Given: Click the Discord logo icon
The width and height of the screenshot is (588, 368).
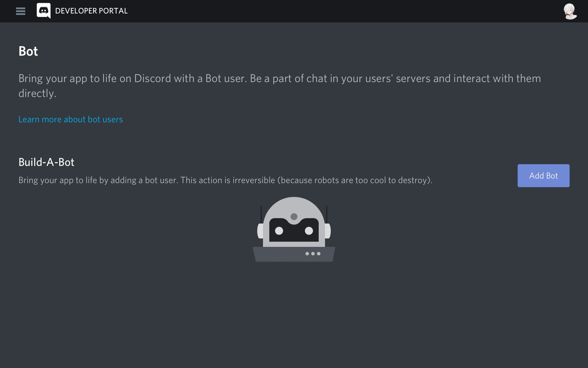Looking at the screenshot, I should [x=44, y=11].
